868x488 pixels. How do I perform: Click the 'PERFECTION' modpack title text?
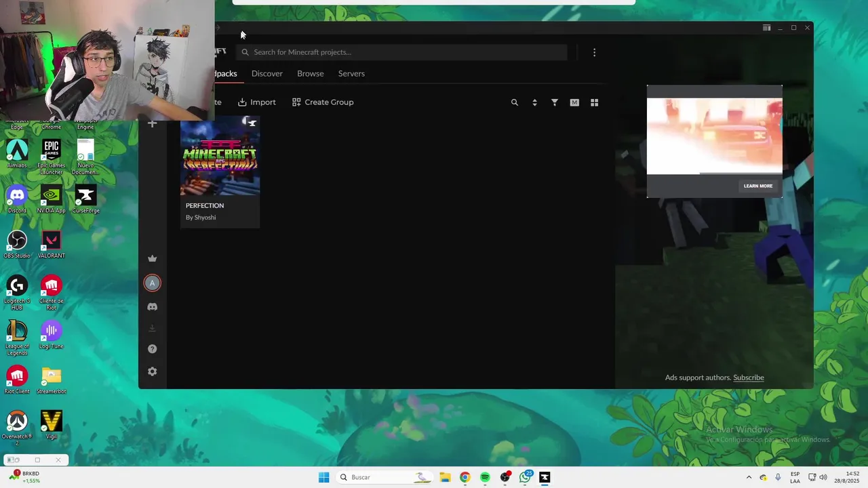coord(205,205)
